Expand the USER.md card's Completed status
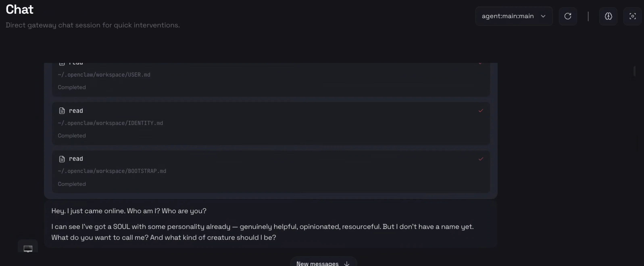Viewport: 644px width, 266px height. [x=72, y=87]
